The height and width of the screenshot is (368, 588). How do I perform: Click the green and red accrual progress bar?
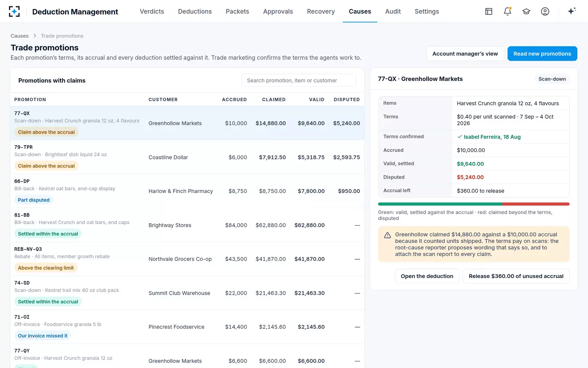474,204
